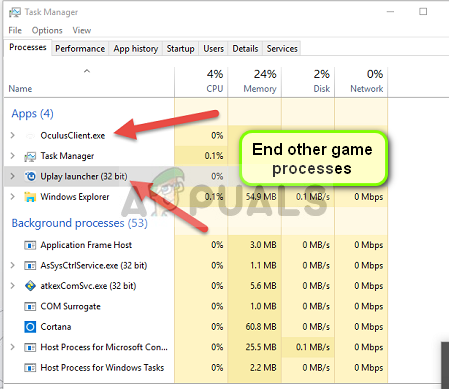The image size is (449, 389).
Task: Sort processes by CPU column
Action: click(x=201, y=82)
